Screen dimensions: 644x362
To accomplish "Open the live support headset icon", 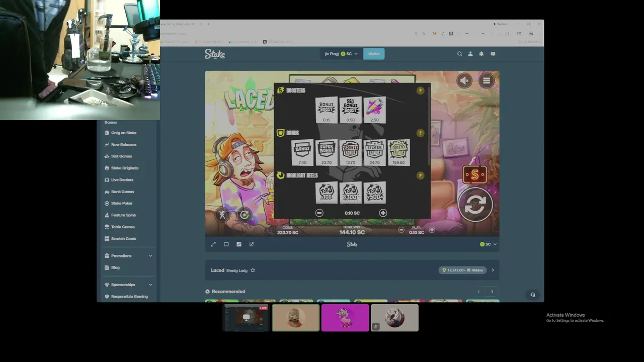I will point(533,295).
